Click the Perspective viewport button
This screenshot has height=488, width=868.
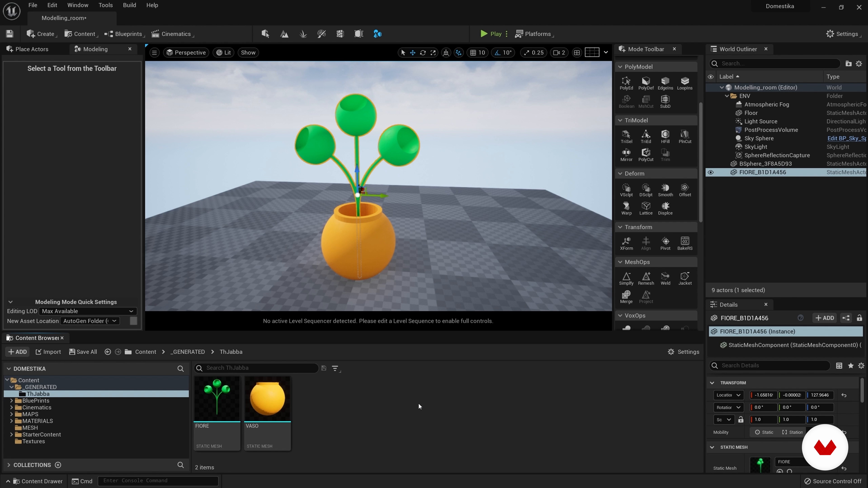[x=186, y=53]
